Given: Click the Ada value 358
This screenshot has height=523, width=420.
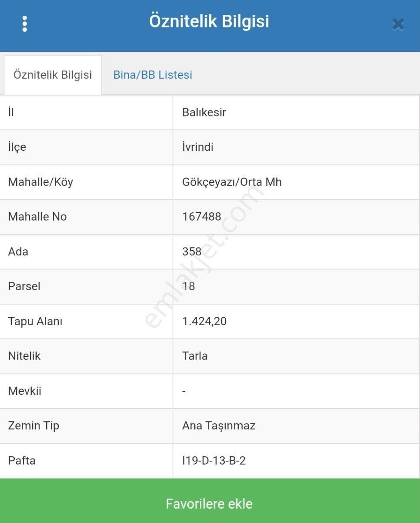Looking at the screenshot, I should click(x=192, y=251).
